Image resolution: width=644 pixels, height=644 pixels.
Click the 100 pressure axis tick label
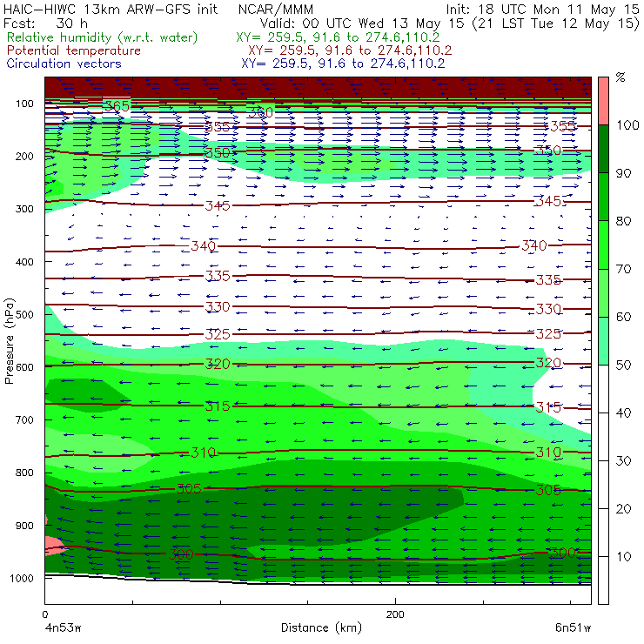24,104
